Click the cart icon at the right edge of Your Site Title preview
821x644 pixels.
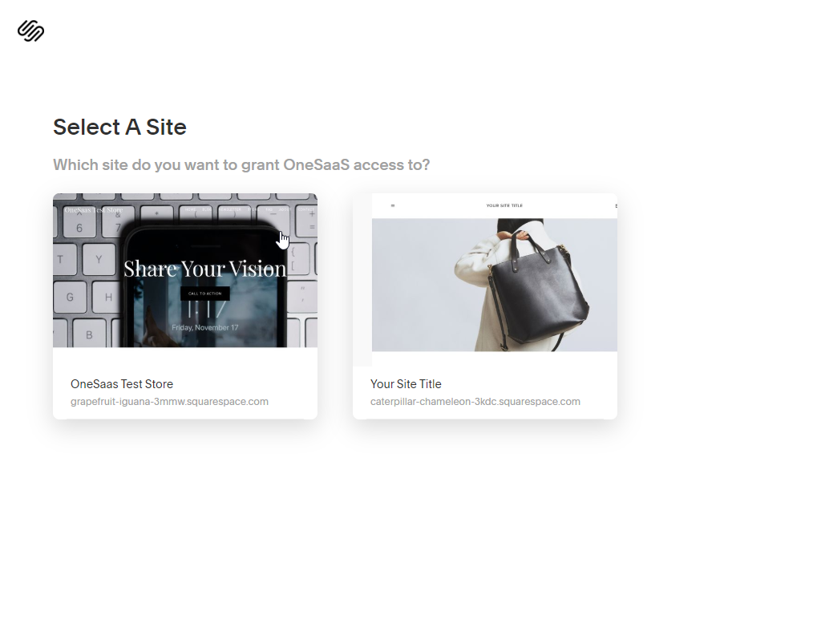[616, 206]
